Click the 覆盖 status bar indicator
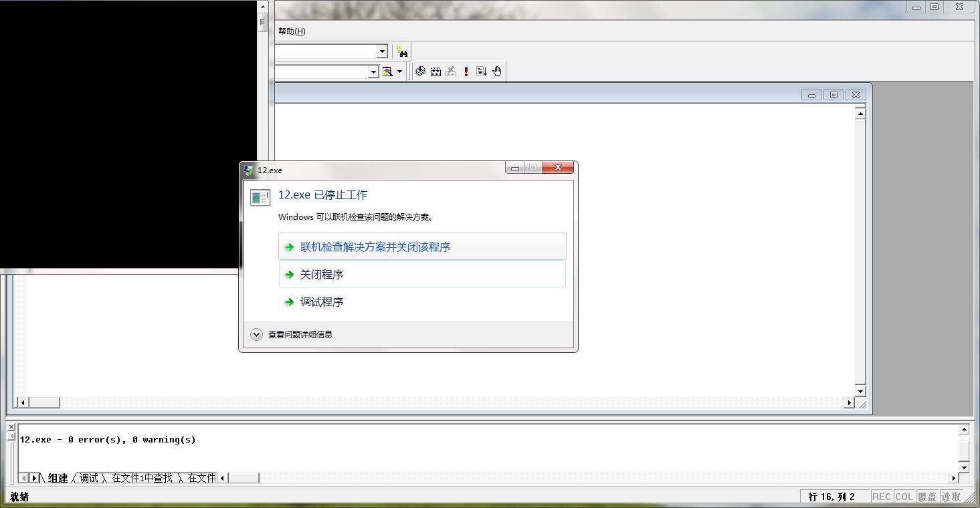980x508 pixels. pos(927,497)
